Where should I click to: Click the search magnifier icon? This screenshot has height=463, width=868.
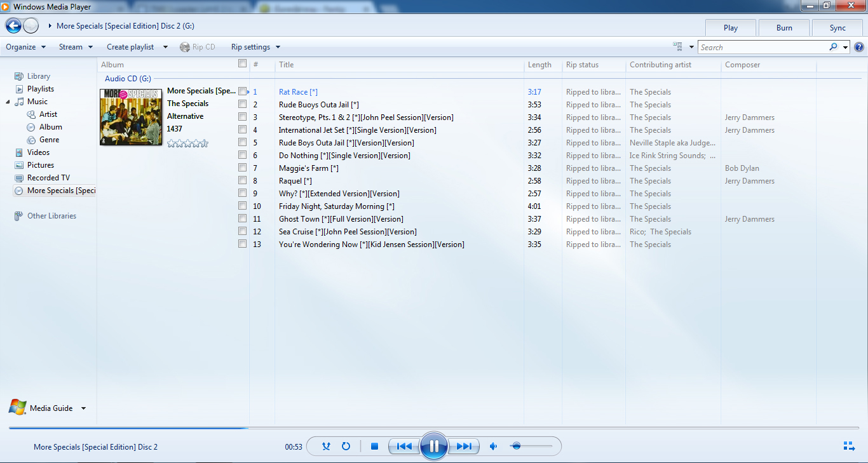[834, 47]
